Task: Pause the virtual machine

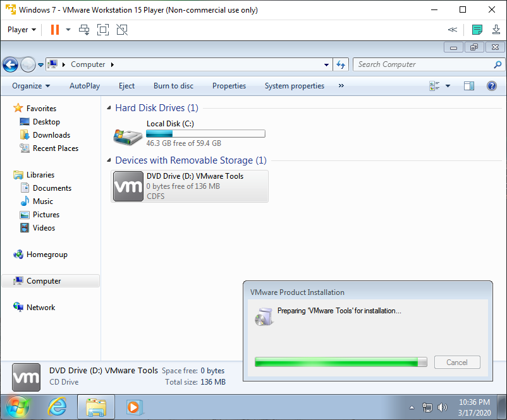Action: point(55,30)
